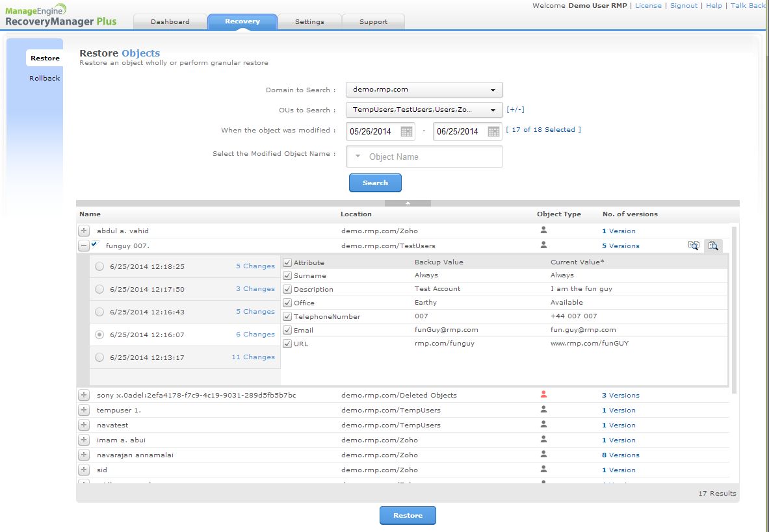
Task: Click the Object Name input field
Action: click(x=429, y=157)
